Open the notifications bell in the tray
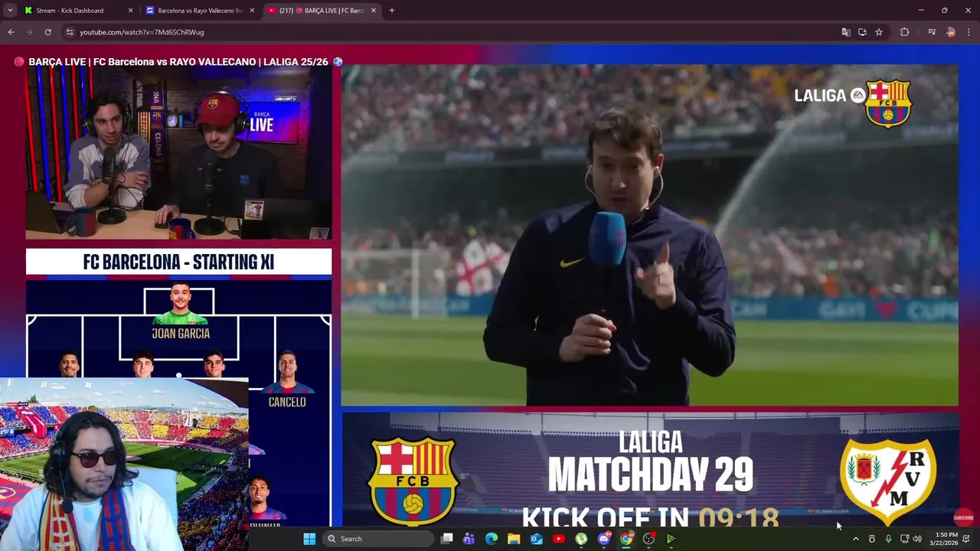The width and height of the screenshot is (980, 551). point(966,539)
